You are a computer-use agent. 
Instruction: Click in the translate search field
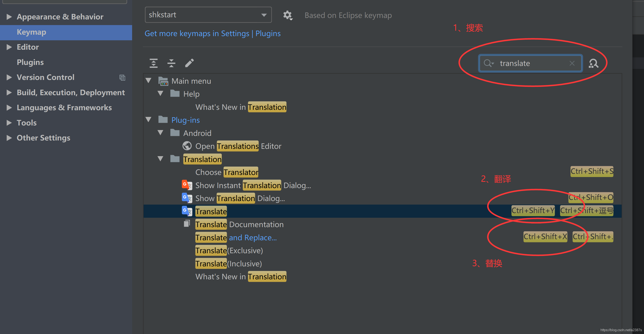tap(530, 63)
